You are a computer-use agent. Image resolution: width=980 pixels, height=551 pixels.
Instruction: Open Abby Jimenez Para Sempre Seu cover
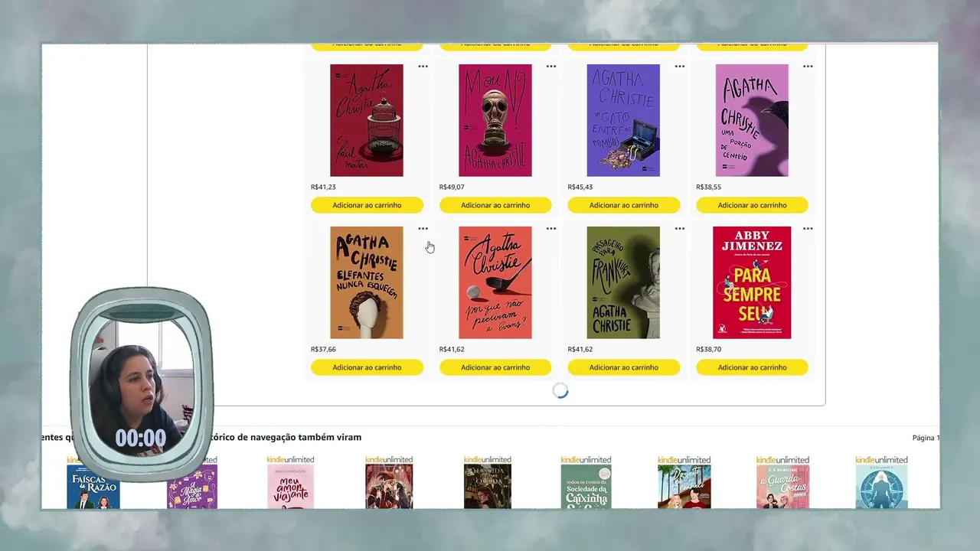tap(752, 282)
